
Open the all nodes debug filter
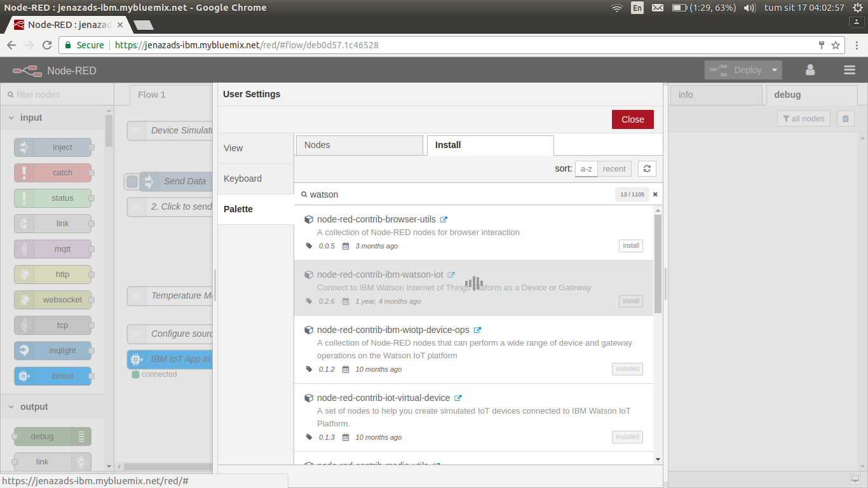tap(804, 118)
